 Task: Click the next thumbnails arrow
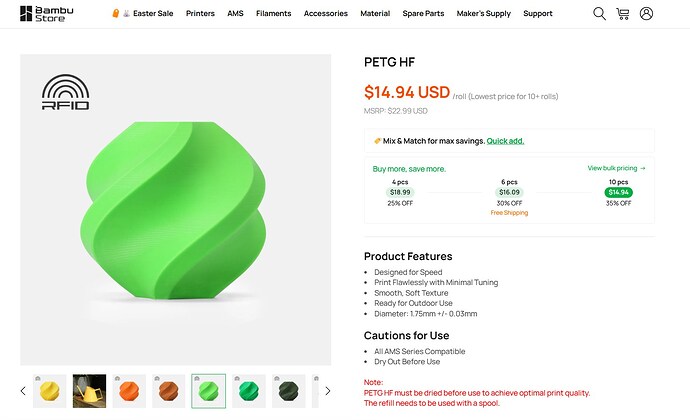pyautogui.click(x=327, y=391)
